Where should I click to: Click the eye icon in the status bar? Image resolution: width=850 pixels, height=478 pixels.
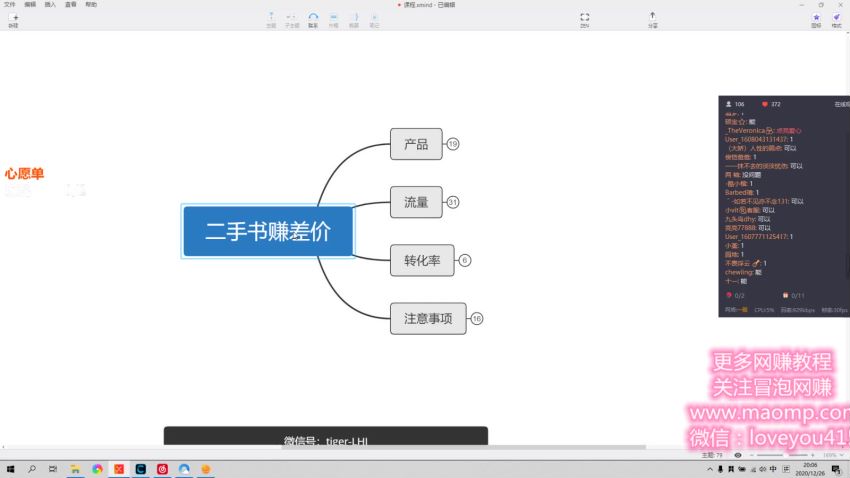click(738, 455)
